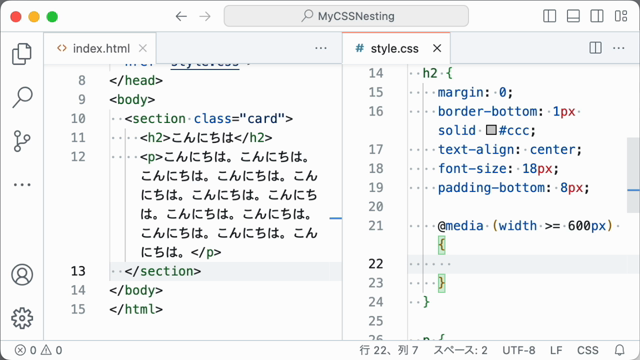
Task: Open the Customize Layout menu
Action: [621, 16]
